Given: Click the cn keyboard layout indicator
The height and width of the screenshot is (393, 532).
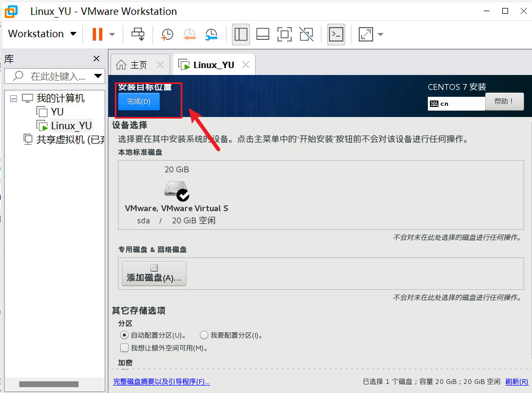Looking at the screenshot, I should 457,104.
